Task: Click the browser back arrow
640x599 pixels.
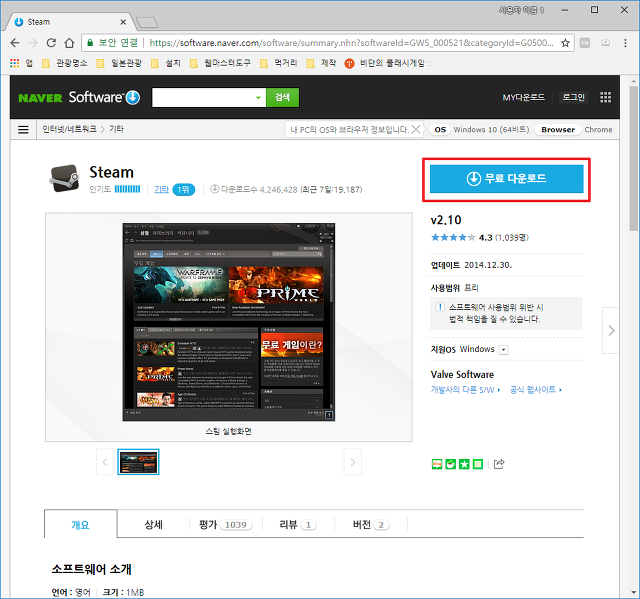Action: pyautogui.click(x=15, y=43)
